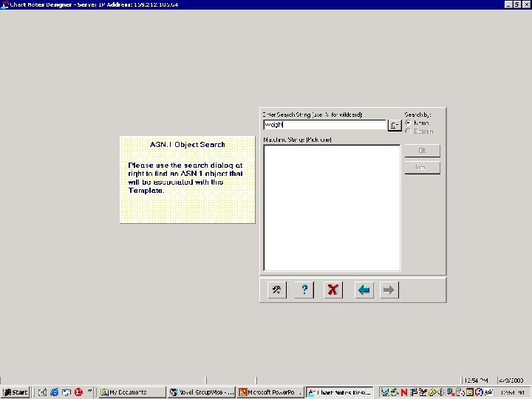Screen dimensions: 532x399
Task: Click the Info button below Ok
Action: click(423, 167)
